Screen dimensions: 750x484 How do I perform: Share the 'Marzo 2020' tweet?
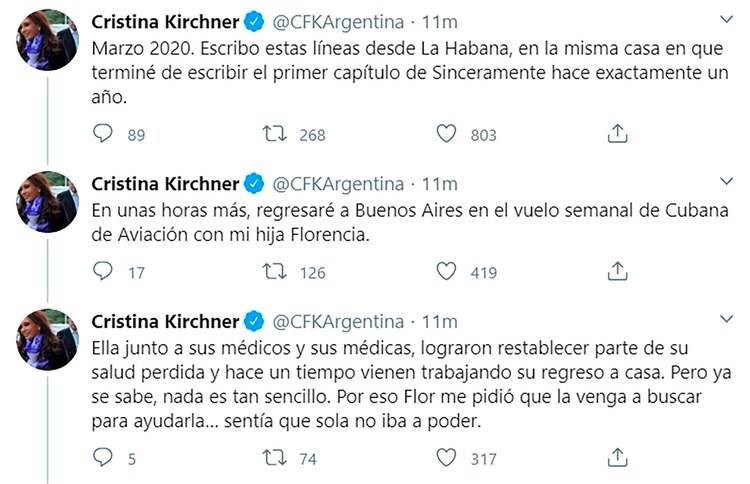pyautogui.click(x=618, y=134)
